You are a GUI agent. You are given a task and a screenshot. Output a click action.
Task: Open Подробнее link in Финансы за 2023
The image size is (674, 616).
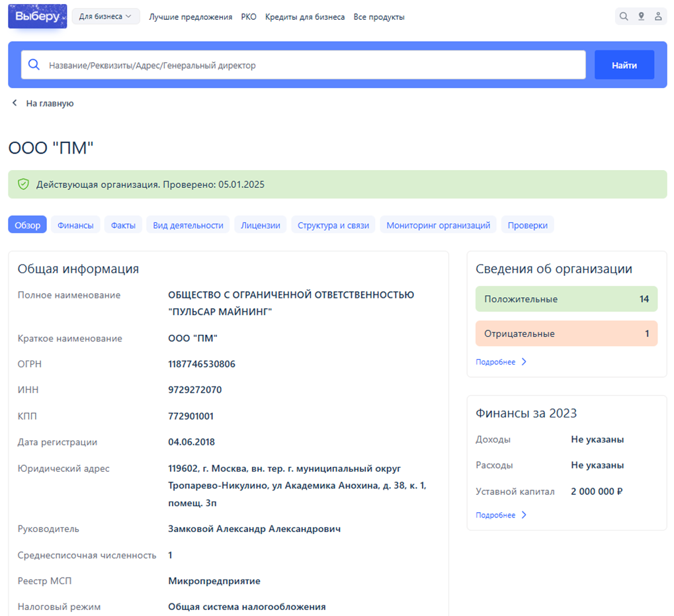pos(495,515)
